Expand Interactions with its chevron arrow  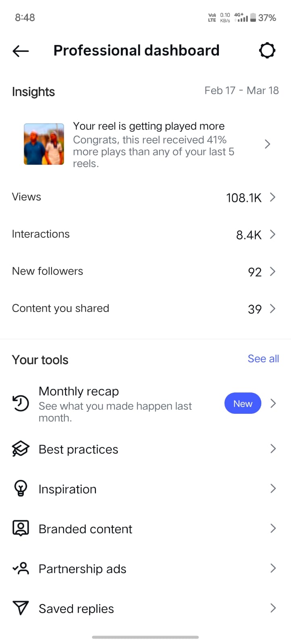point(273,234)
